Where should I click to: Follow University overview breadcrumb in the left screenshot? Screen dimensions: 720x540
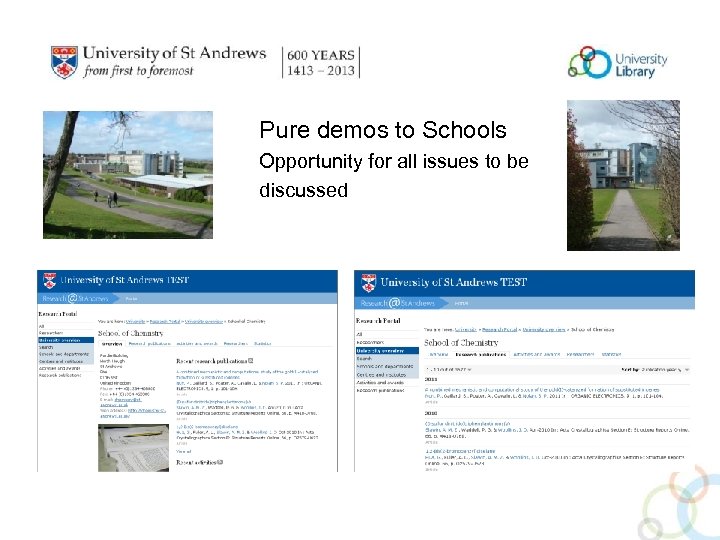pos(204,321)
